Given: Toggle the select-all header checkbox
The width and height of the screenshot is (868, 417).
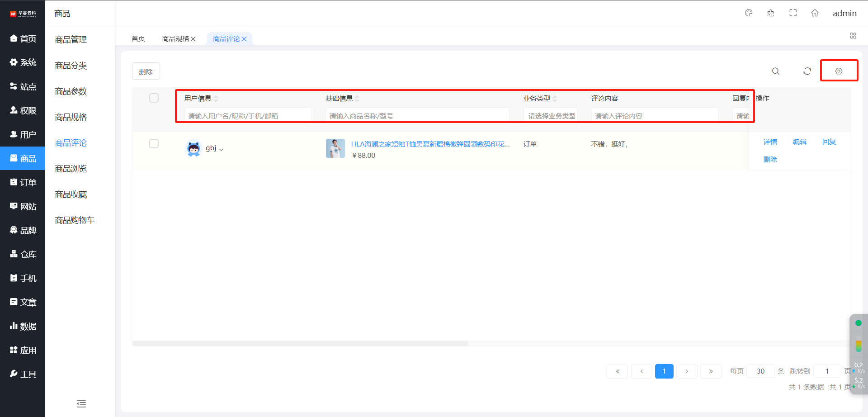Looking at the screenshot, I should coord(154,98).
